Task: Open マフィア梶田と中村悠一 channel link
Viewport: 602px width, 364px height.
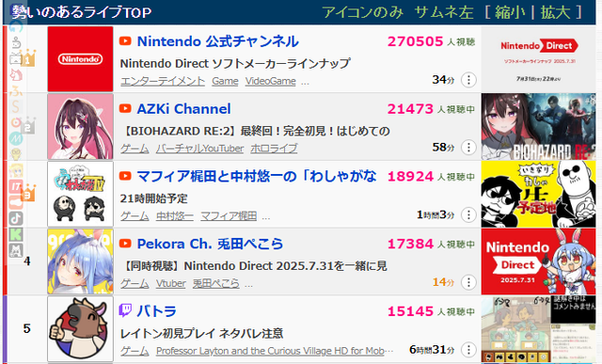Action: tap(257, 176)
